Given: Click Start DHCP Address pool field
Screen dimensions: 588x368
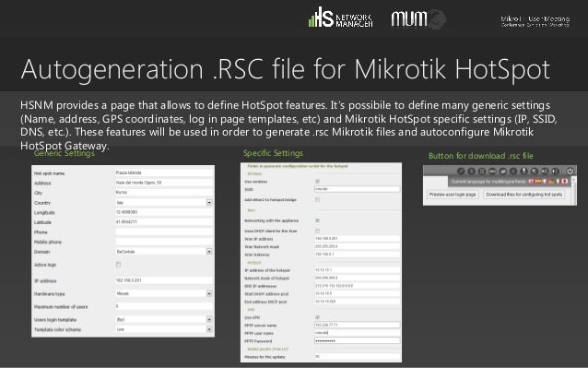Looking at the screenshot, I should (x=357, y=293).
